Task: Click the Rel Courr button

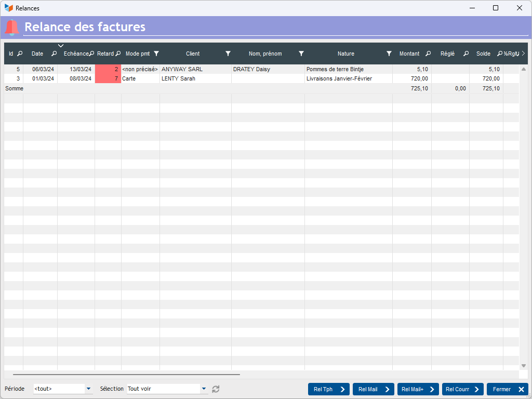Action: [x=462, y=389]
